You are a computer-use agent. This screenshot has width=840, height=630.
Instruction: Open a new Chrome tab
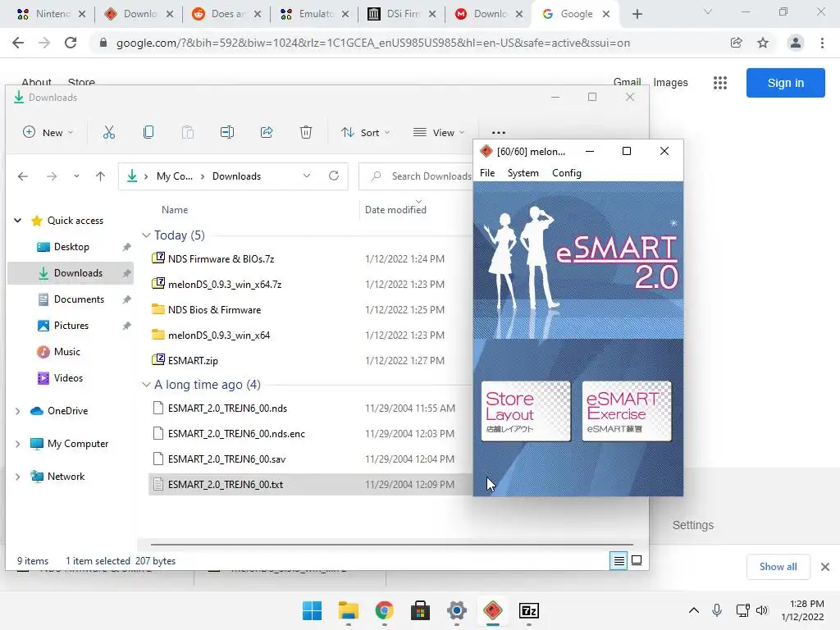coord(637,15)
